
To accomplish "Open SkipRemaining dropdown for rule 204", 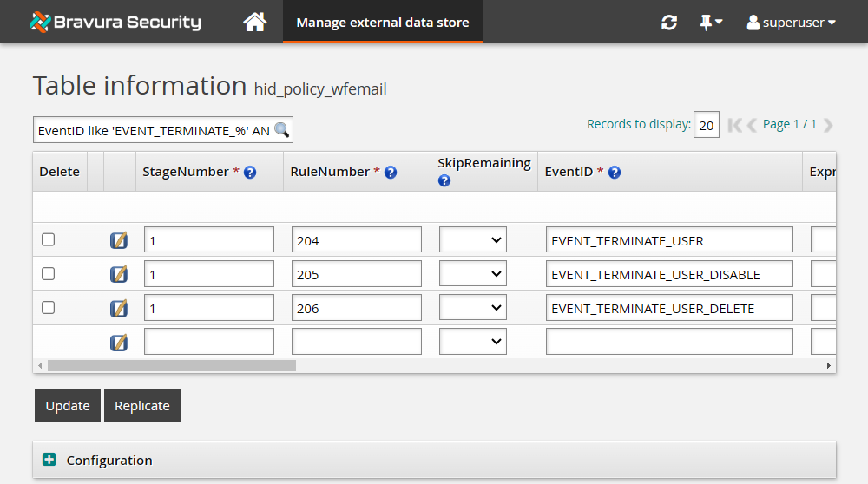I will [473, 240].
